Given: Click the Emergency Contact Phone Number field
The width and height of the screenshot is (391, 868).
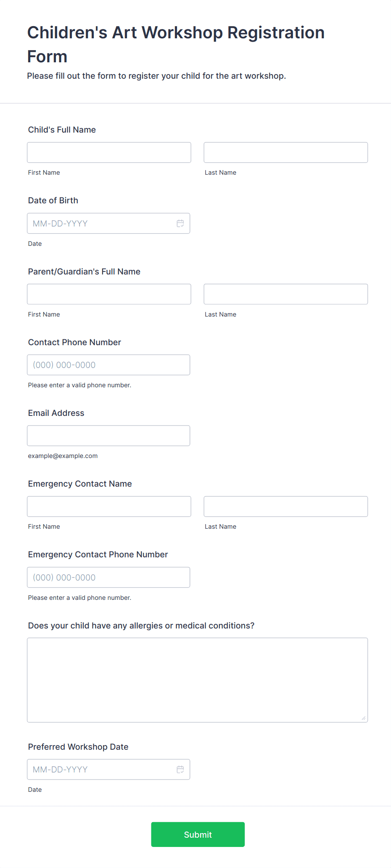Looking at the screenshot, I should point(108,578).
